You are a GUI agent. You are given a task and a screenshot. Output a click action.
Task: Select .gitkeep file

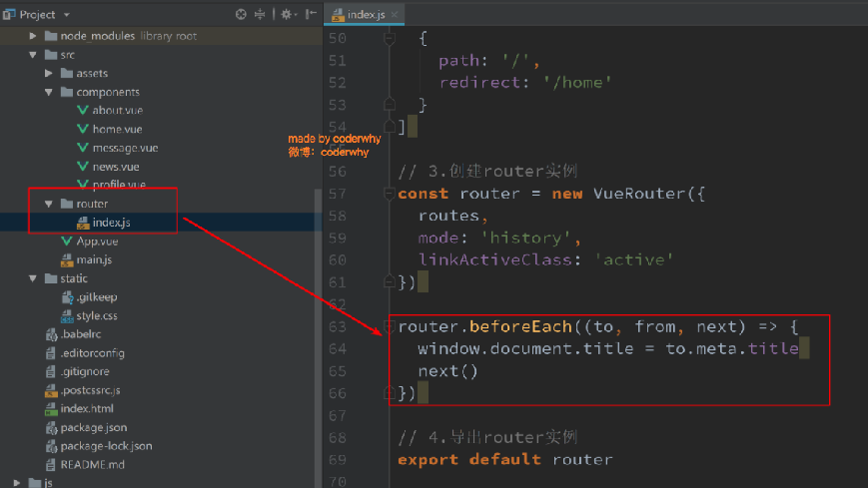[97, 297]
